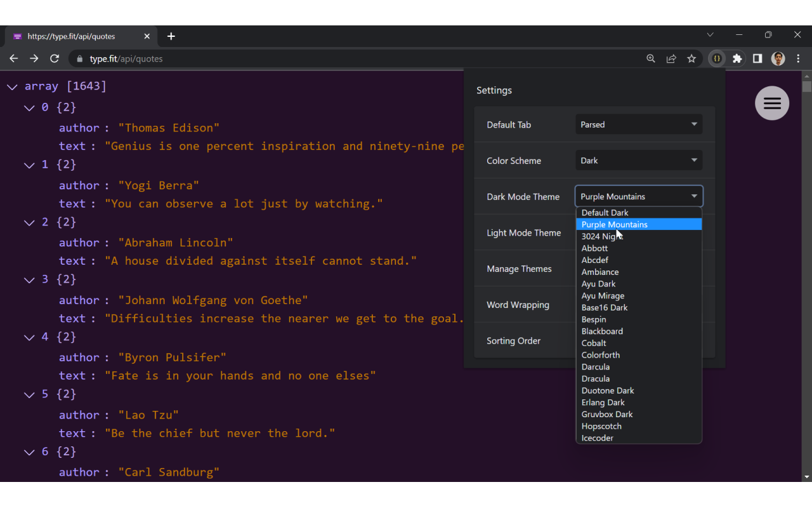
Task: Open the Default Tab dropdown
Action: point(638,124)
